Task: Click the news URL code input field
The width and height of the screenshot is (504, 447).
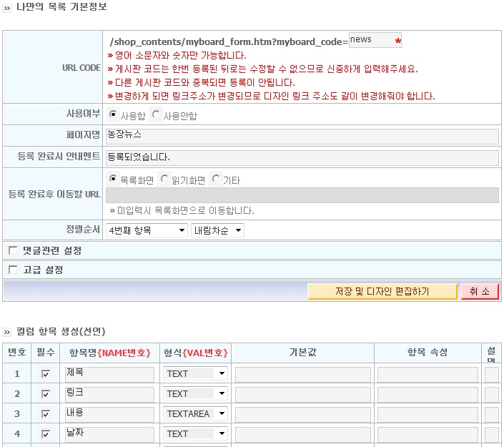Action: tap(375, 40)
